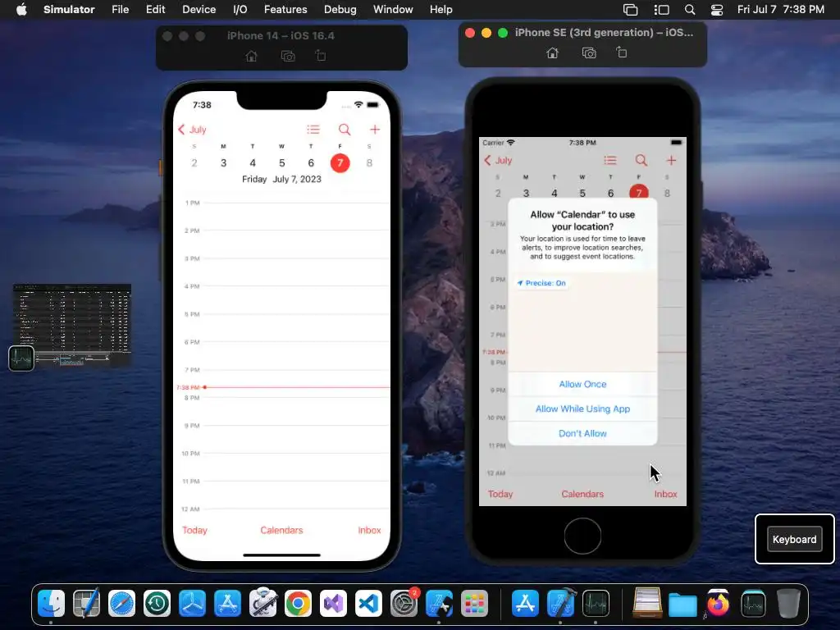Tap Calendars on iPhone 14 Calendar
840x630 pixels.
click(282, 530)
